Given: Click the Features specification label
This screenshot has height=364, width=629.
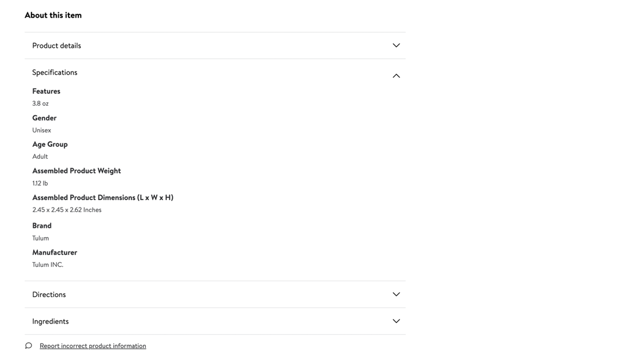Looking at the screenshot, I should coord(46,91).
